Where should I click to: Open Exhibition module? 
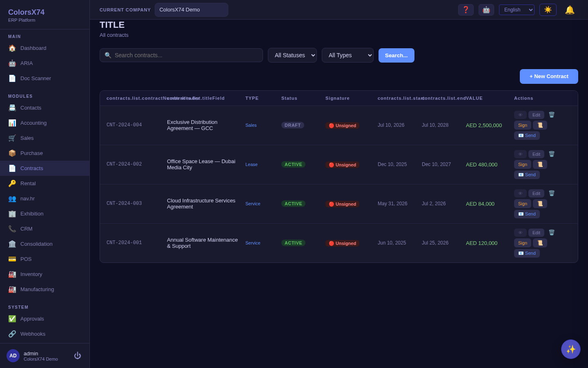coord(45,214)
